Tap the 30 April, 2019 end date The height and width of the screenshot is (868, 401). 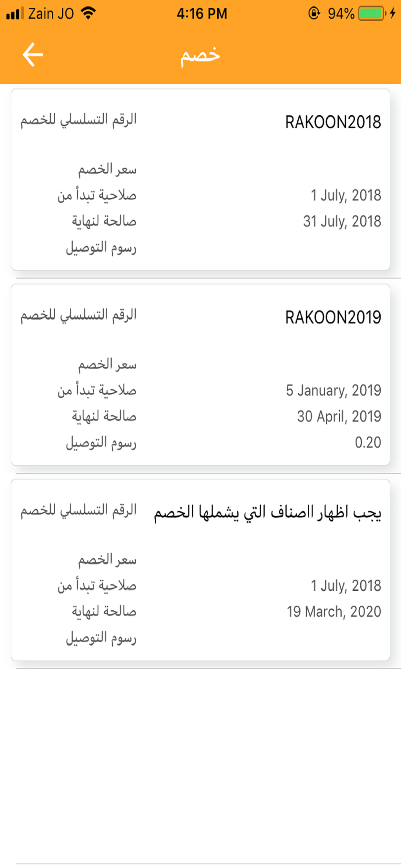(x=339, y=417)
